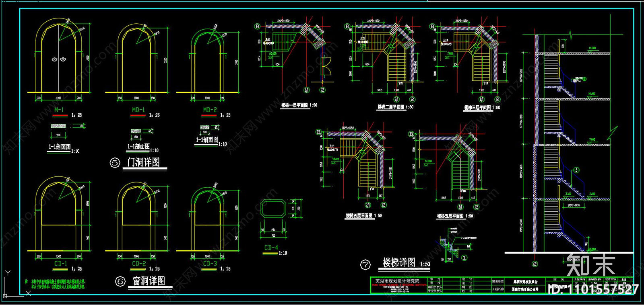Select the M-1 double door elevation
This screenshot has width=644, height=305.
coord(59,56)
